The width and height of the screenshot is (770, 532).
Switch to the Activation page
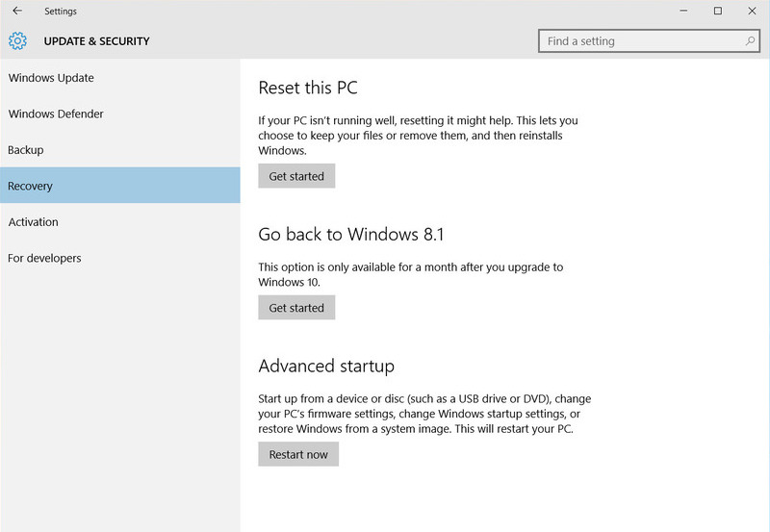pyautogui.click(x=34, y=222)
